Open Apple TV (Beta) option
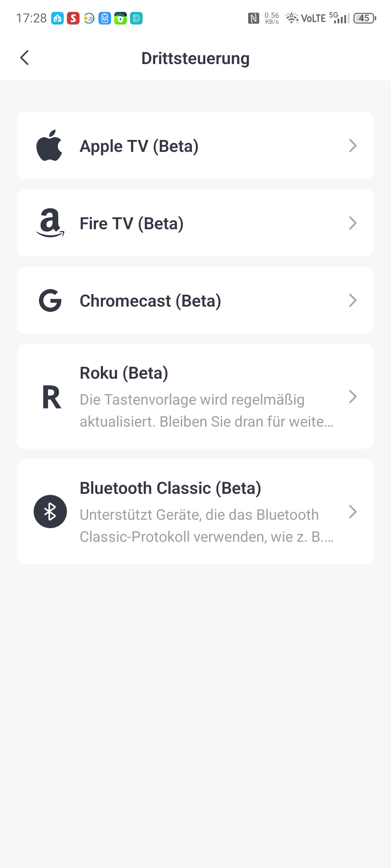The width and height of the screenshot is (391, 868). pos(139,146)
